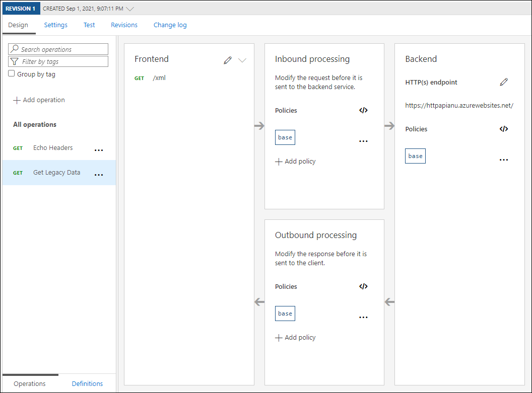
Task: Click Add policy under Inbound processing
Action: tap(295, 161)
